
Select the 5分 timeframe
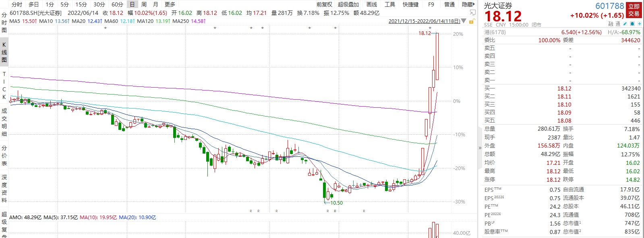[64, 4]
